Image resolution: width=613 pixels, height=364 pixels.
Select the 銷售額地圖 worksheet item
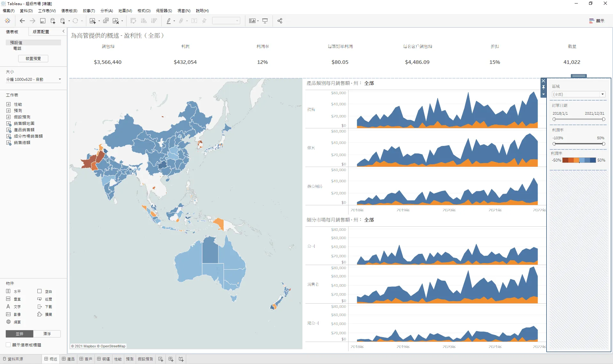pyautogui.click(x=24, y=123)
